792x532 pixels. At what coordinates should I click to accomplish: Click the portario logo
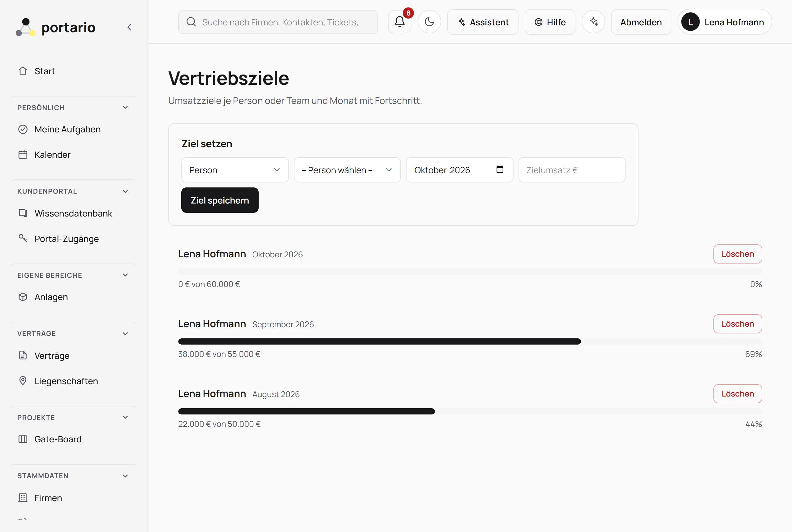[56, 27]
